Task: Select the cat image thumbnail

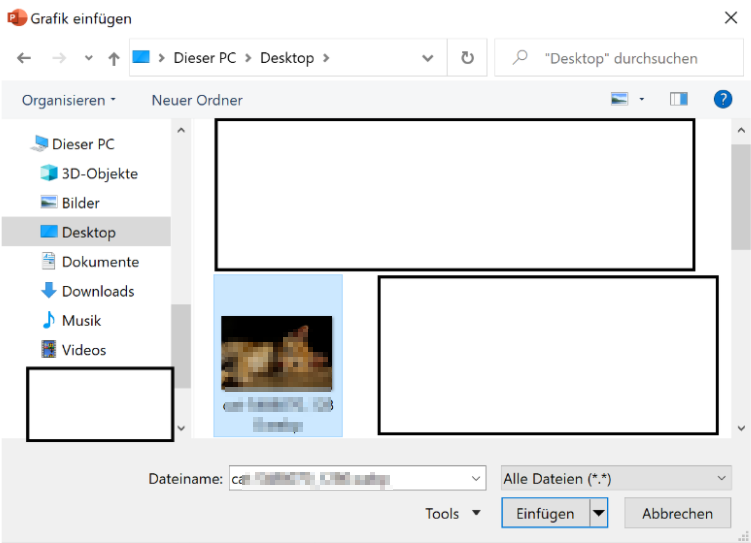Action: [277, 353]
